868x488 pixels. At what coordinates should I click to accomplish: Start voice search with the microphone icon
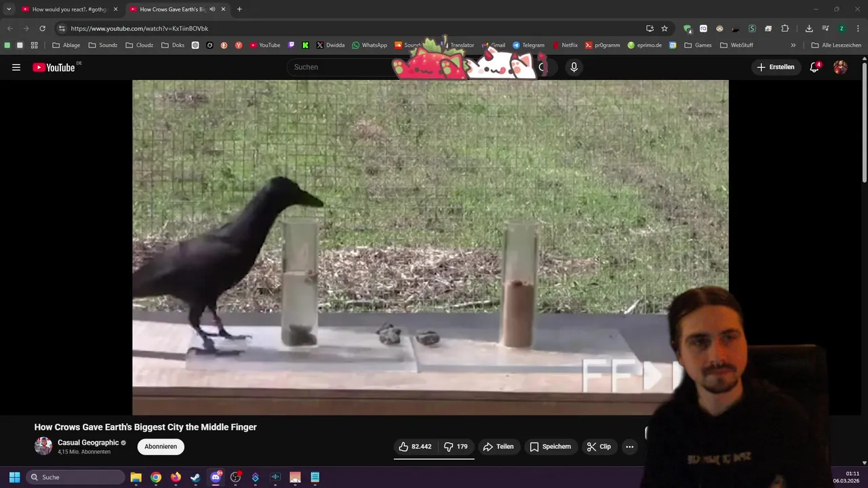point(574,67)
